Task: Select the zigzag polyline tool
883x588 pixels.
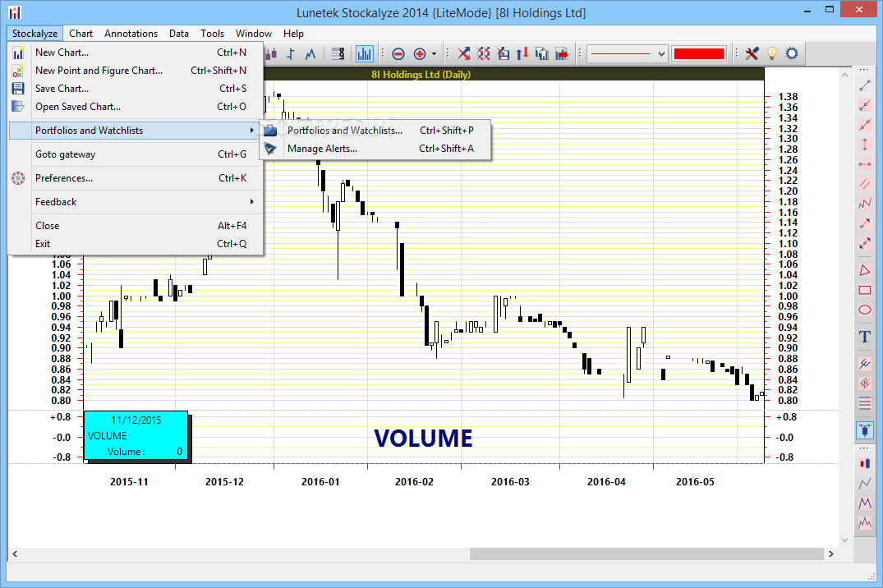Action: (865, 204)
